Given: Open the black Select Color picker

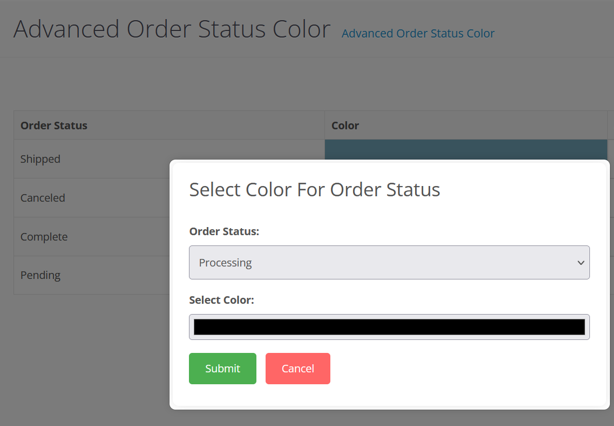Looking at the screenshot, I should [x=389, y=327].
